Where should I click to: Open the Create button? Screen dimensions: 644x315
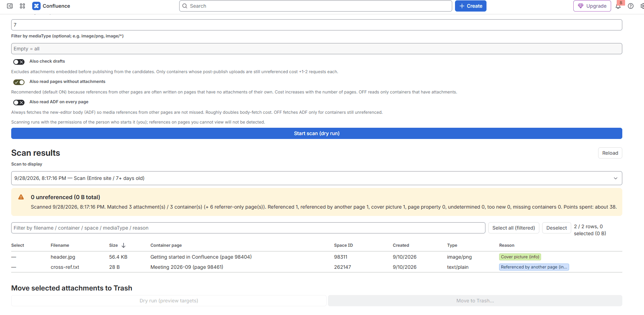(471, 6)
